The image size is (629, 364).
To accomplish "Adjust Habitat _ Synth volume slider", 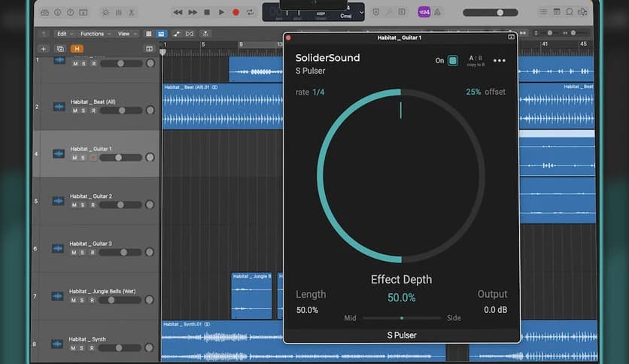I will pyautogui.click(x=120, y=348).
